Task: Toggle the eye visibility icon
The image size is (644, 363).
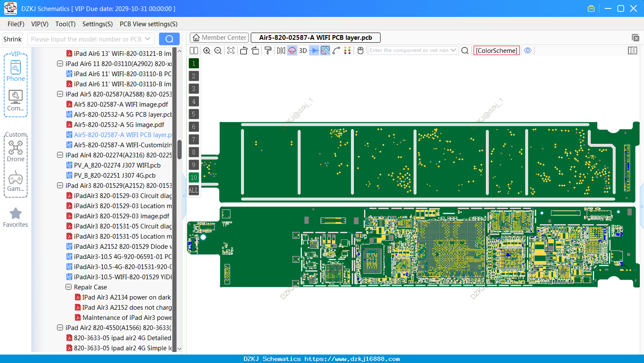Action: [528, 50]
